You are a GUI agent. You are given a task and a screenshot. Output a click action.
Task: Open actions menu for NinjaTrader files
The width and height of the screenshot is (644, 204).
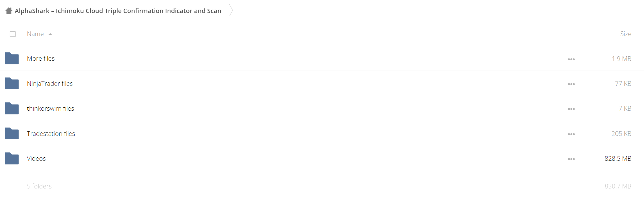tap(571, 84)
